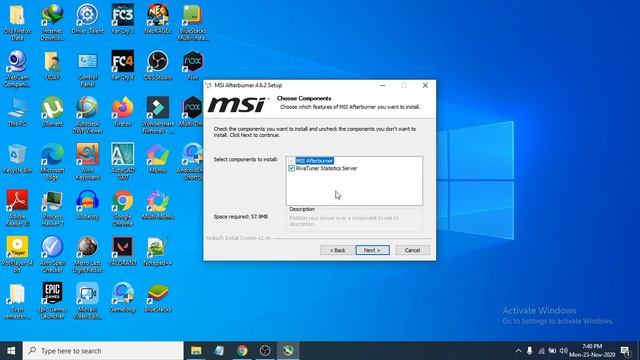
Task: Select the Google Chrome desktop shortcut
Action: coord(122,208)
